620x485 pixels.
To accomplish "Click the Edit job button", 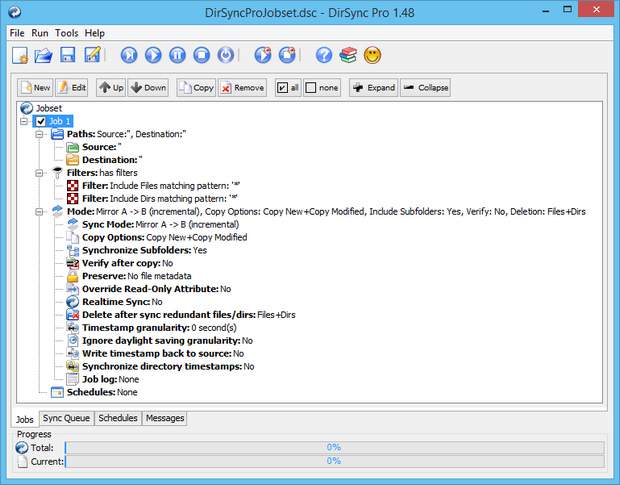I will click(72, 88).
